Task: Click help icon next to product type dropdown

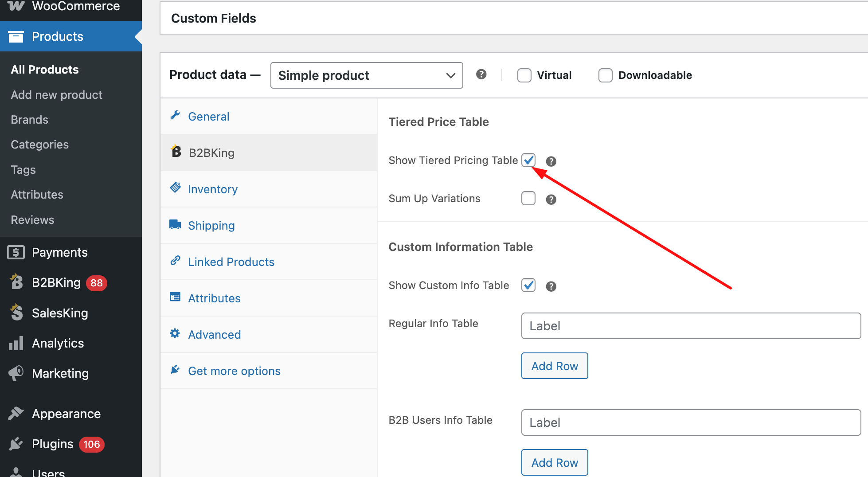Action: click(x=481, y=74)
